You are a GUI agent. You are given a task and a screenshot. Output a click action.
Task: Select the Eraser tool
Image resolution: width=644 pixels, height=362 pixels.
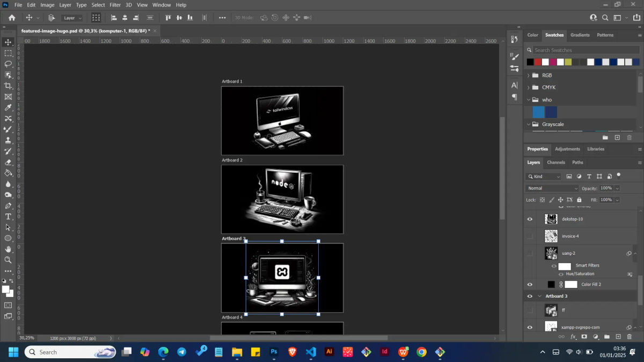[x=8, y=162]
